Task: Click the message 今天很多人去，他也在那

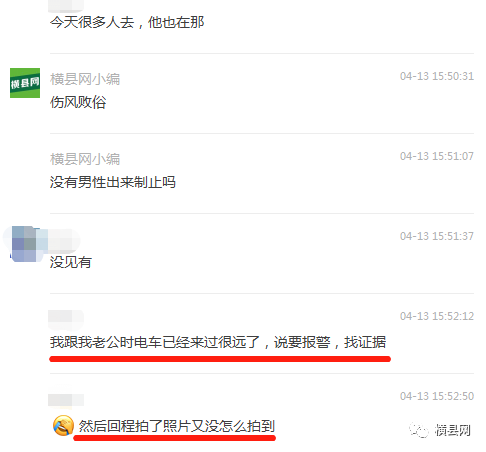Action: 127,22
